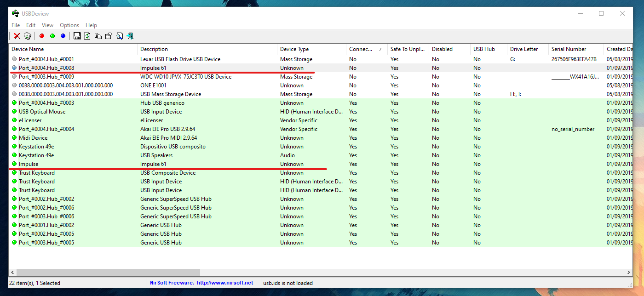The height and width of the screenshot is (296, 644).
Task: Open Find with magnifier icon
Action: coord(120,36)
